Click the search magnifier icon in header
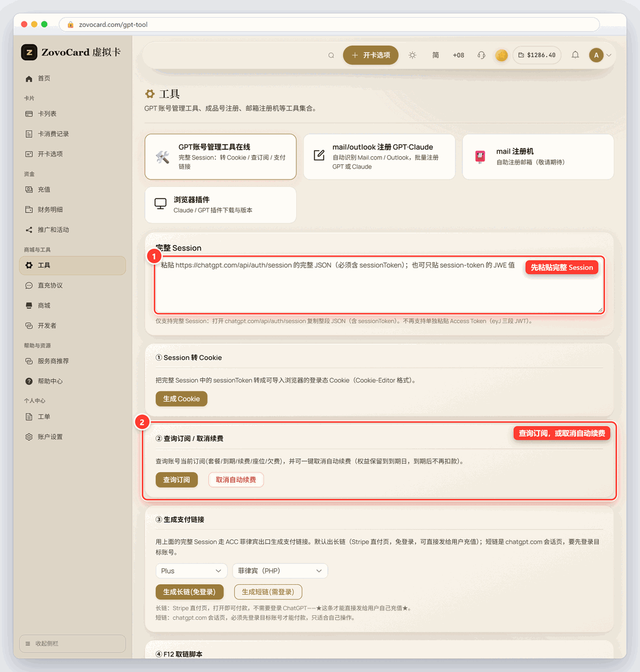Viewport: 640px width, 672px height. point(331,55)
